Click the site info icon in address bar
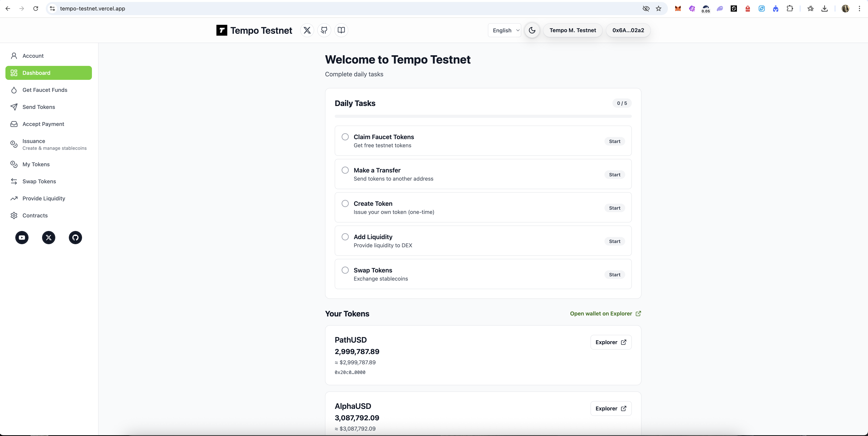This screenshot has height=436, width=868. point(52,9)
